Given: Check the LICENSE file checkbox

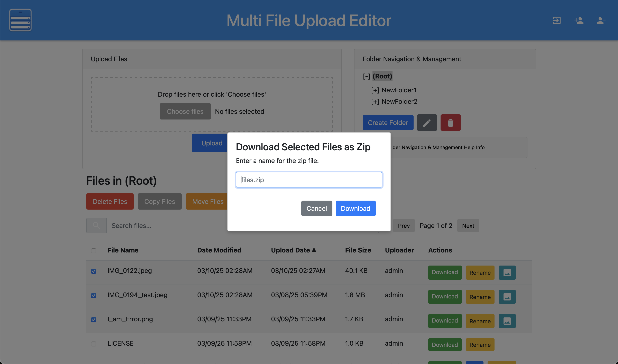Looking at the screenshot, I should tap(93, 344).
